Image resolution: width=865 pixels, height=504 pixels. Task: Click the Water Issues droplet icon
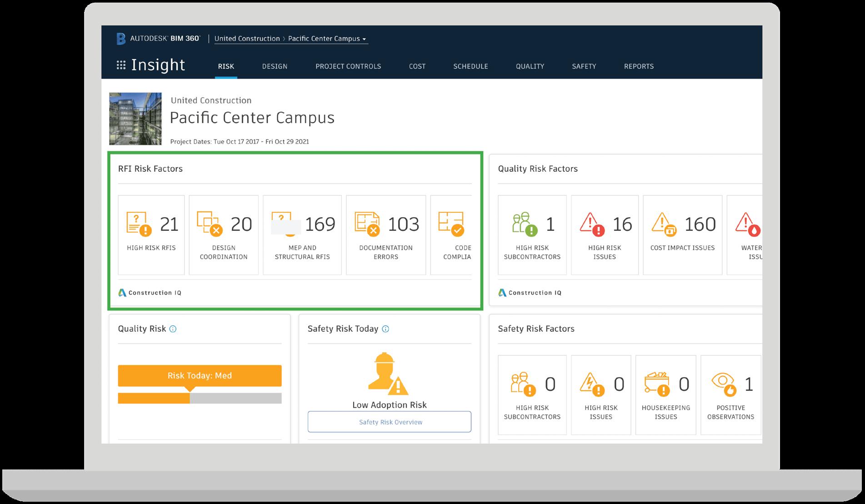tap(748, 224)
